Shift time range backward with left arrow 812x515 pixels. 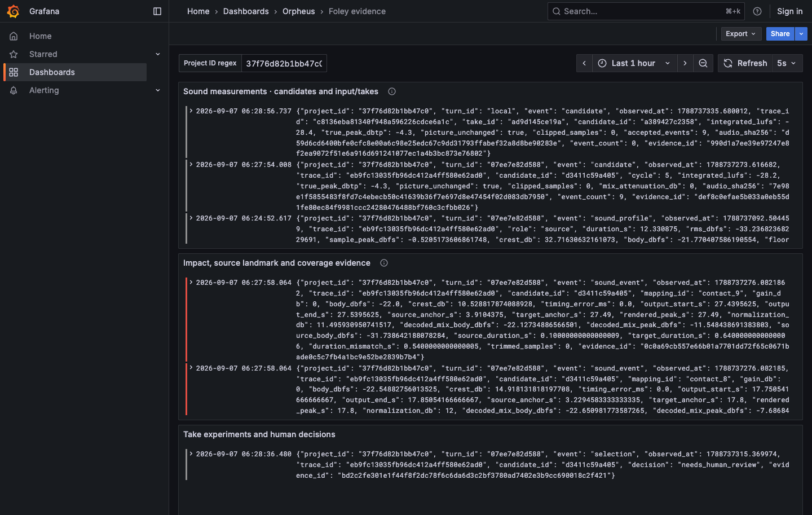pos(584,63)
